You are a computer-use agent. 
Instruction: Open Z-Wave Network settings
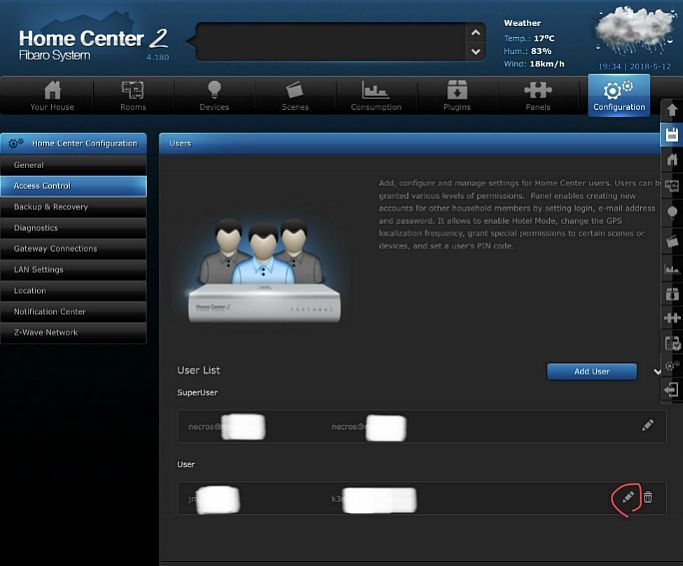coord(73,332)
